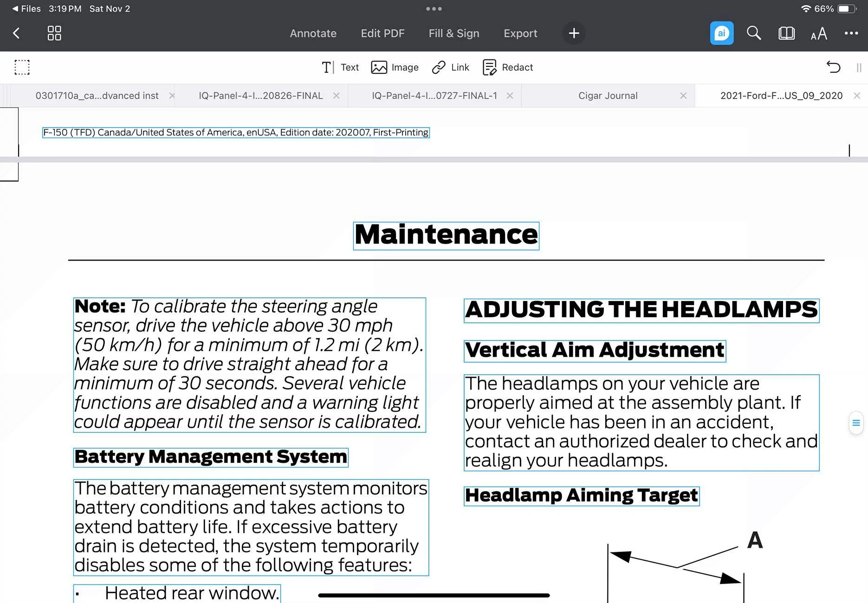Viewport: 868px width, 603px height.
Task: Go back using the left chevron
Action: pyautogui.click(x=17, y=33)
